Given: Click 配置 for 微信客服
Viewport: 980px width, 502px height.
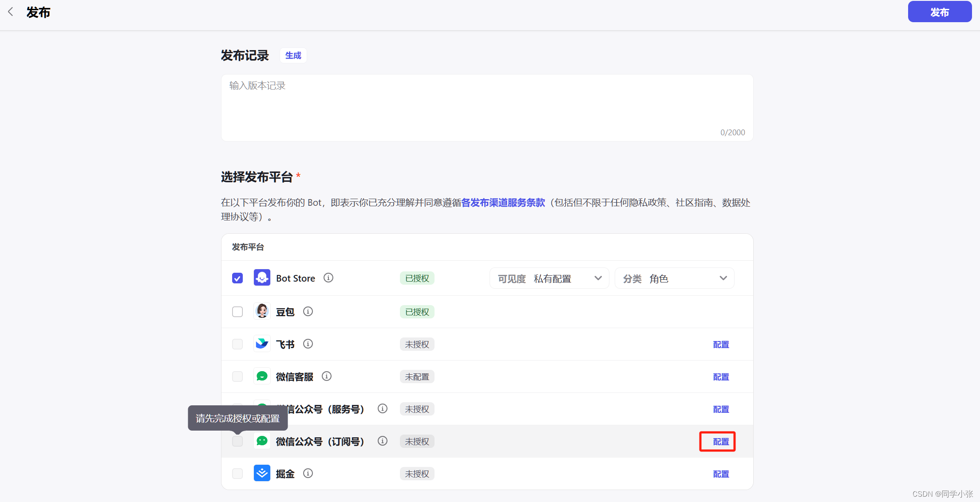Looking at the screenshot, I should click(721, 377).
